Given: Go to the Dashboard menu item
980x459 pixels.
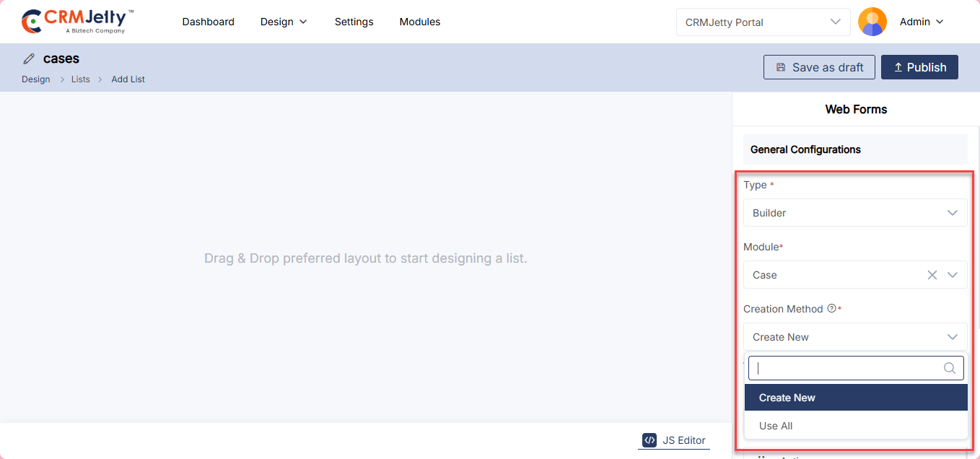Looking at the screenshot, I should pos(208,22).
